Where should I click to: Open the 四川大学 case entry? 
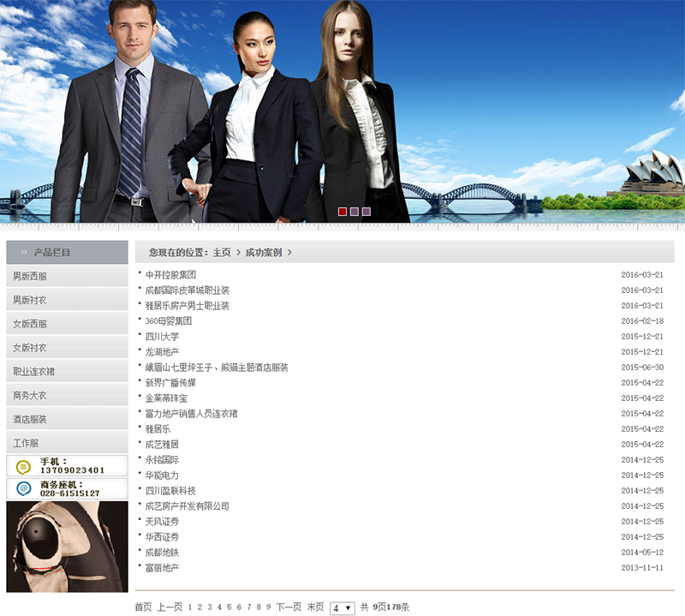tap(162, 337)
